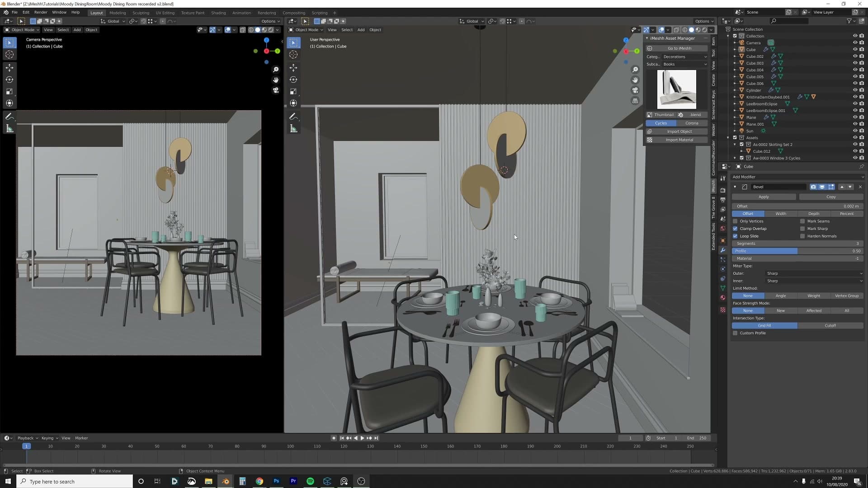
Task: Hide the Camera object in outliner
Action: [855, 43]
